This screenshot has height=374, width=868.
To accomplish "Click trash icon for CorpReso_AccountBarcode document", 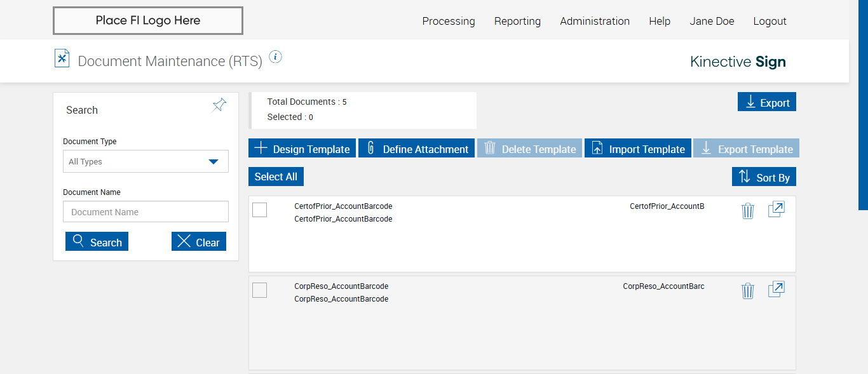I will pyautogui.click(x=748, y=291).
